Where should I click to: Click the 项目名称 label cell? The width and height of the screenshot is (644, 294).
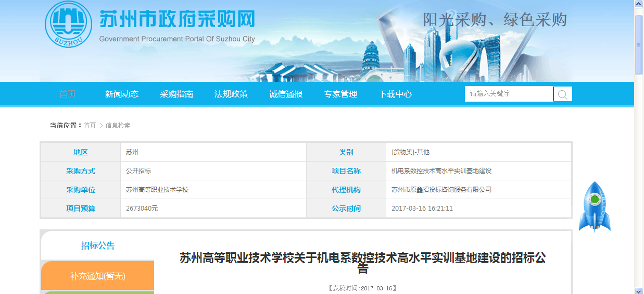[346, 171]
